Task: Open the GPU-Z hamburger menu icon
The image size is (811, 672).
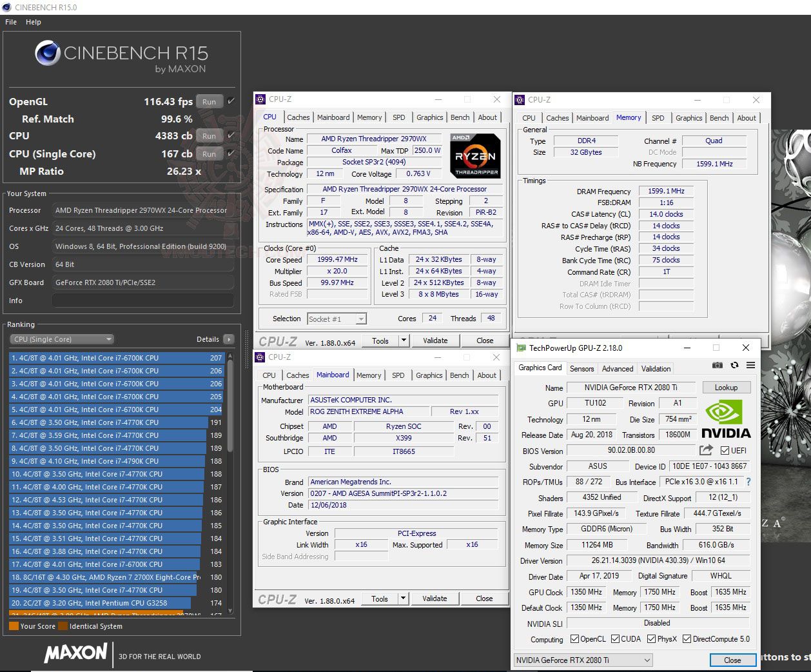Action: pyautogui.click(x=750, y=365)
